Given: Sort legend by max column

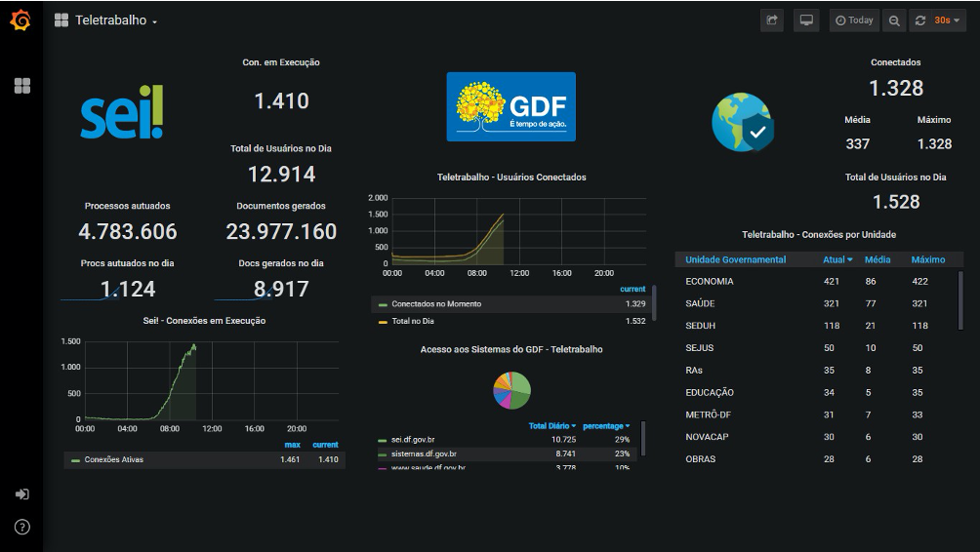Looking at the screenshot, I should point(293,445).
